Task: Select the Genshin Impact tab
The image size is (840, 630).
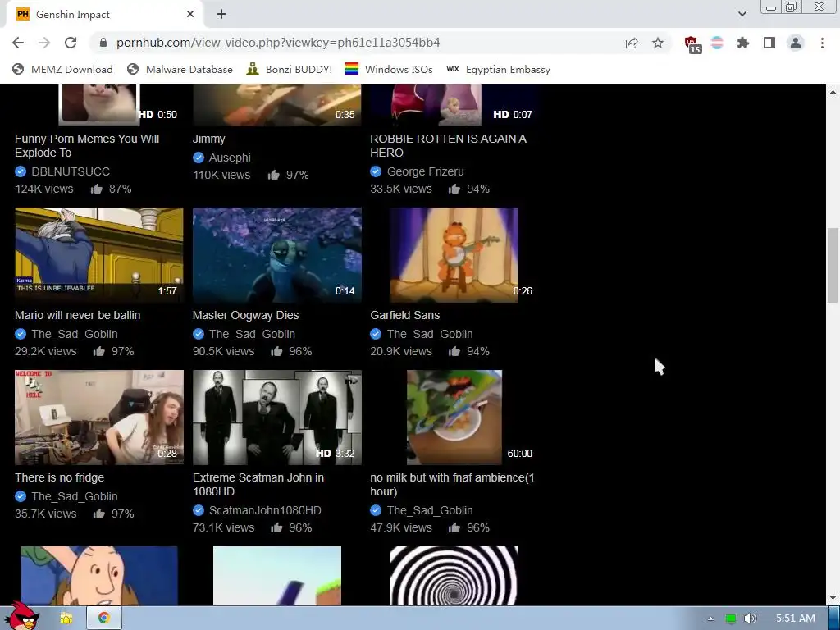Action: tap(104, 15)
